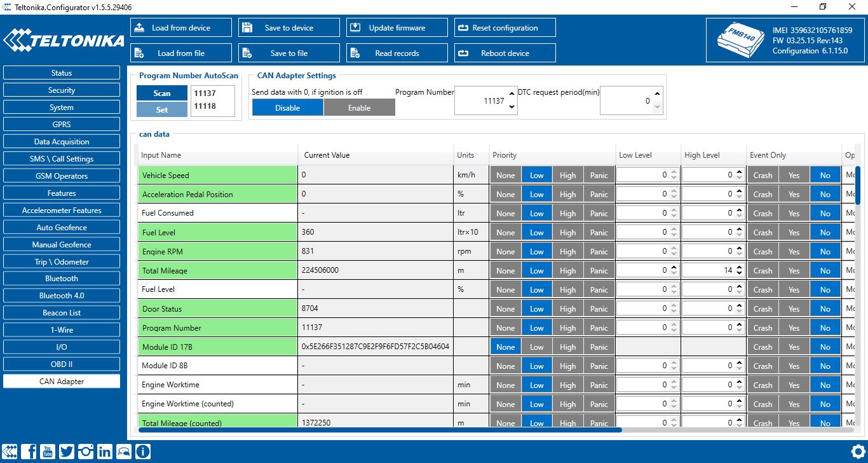Click the horizontal scrollbar under CAN data table
This screenshot has height=463, width=868.
[x=380, y=430]
